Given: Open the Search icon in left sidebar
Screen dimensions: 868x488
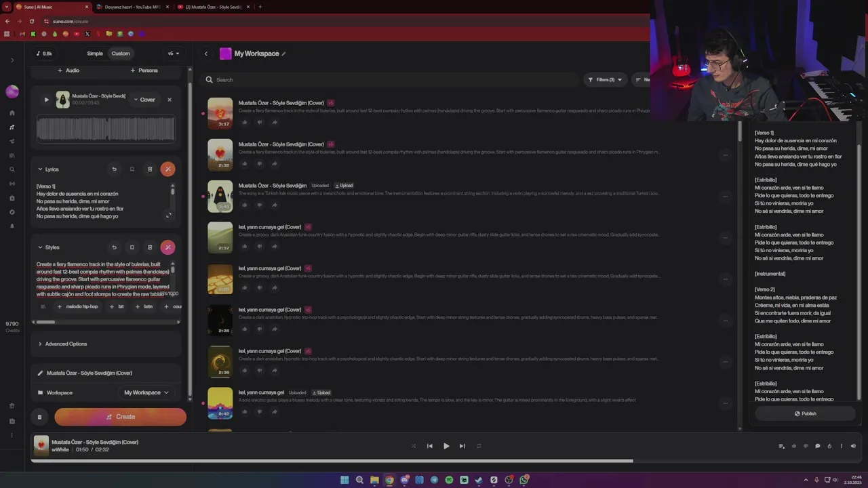Looking at the screenshot, I should pyautogui.click(x=12, y=169).
